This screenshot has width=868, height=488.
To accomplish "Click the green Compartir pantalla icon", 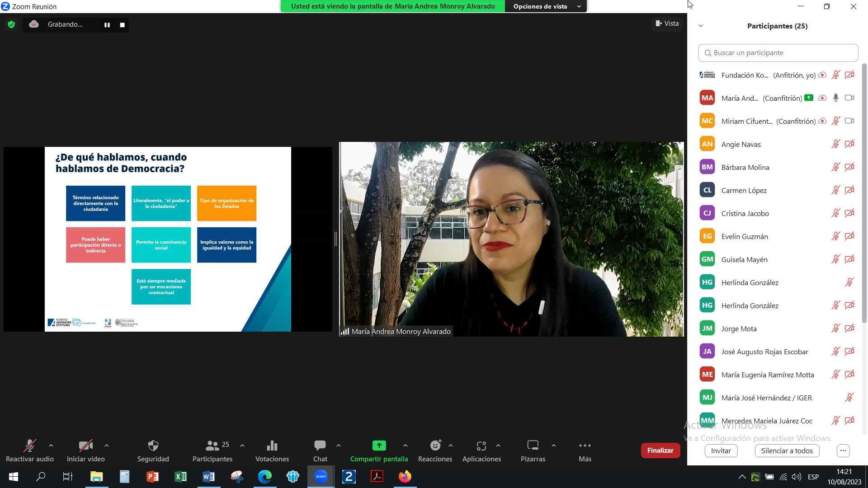I will tap(379, 446).
